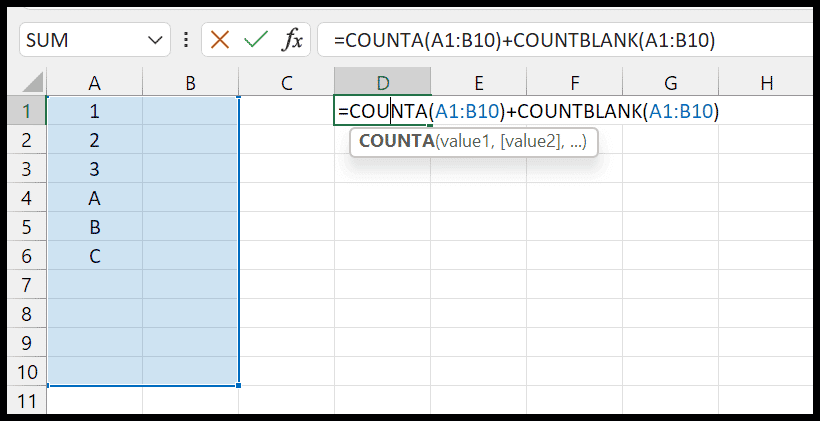Viewport: 820px width, 421px height.
Task: Select row 5 header
Action: coord(27,227)
